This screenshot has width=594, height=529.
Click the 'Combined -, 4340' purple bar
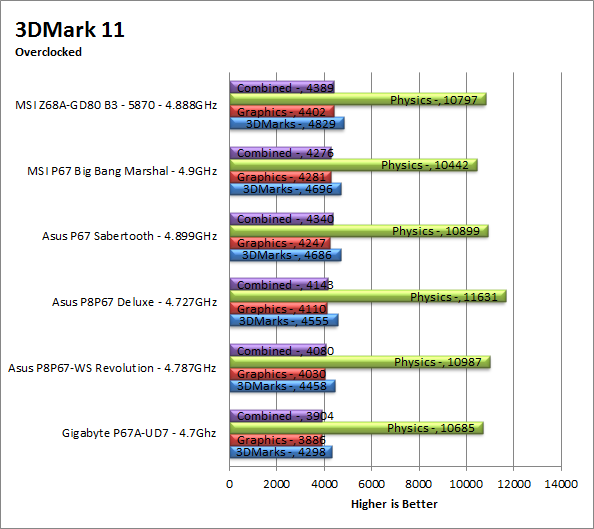pyautogui.click(x=281, y=219)
